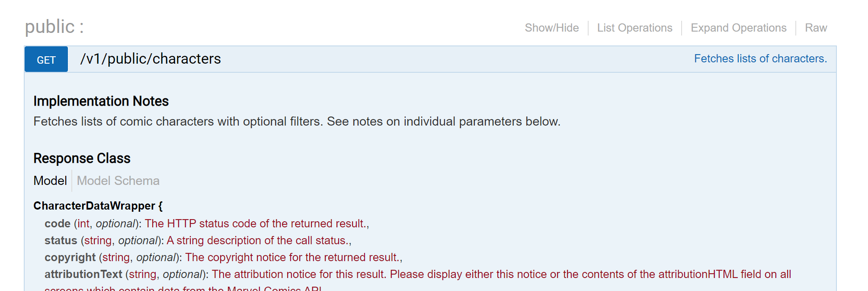Switch to the Model tab
The width and height of the screenshot is (868, 291).
pyautogui.click(x=50, y=181)
